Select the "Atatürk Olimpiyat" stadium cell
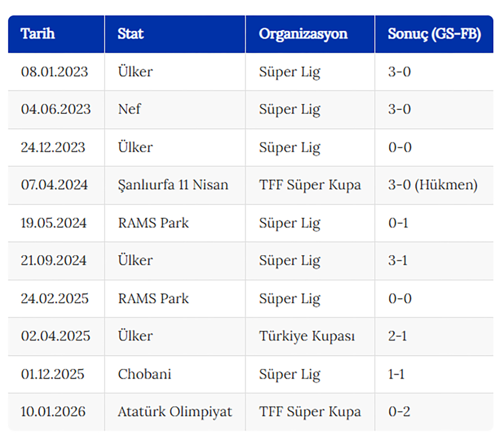Viewport: 504px width, 448px height. (x=175, y=412)
